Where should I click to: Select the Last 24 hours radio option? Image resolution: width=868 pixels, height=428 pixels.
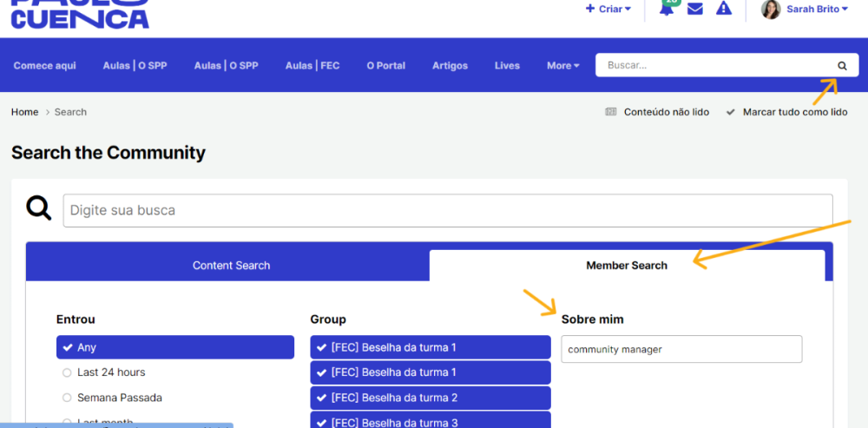coord(67,372)
